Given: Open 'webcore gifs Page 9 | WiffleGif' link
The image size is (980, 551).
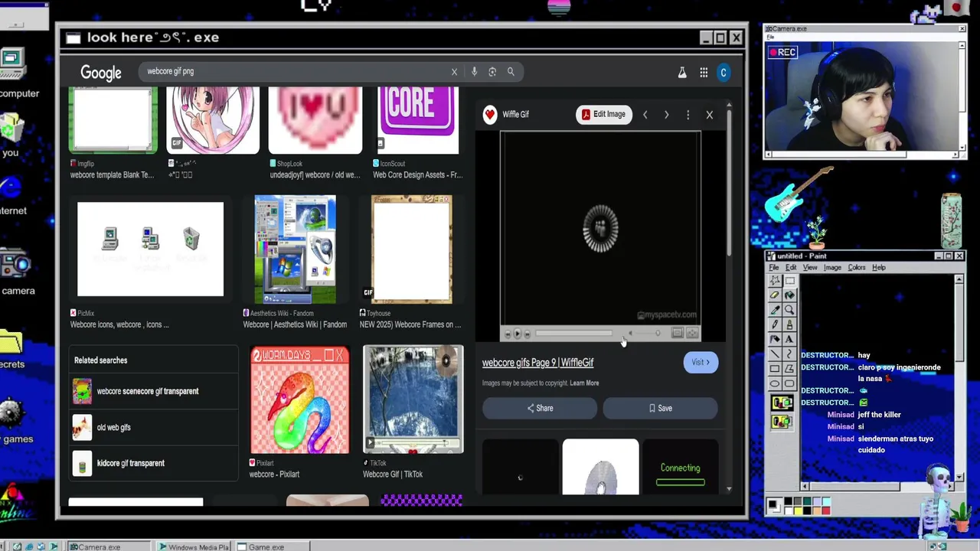Looking at the screenshot, I should (x=537, y=363).
